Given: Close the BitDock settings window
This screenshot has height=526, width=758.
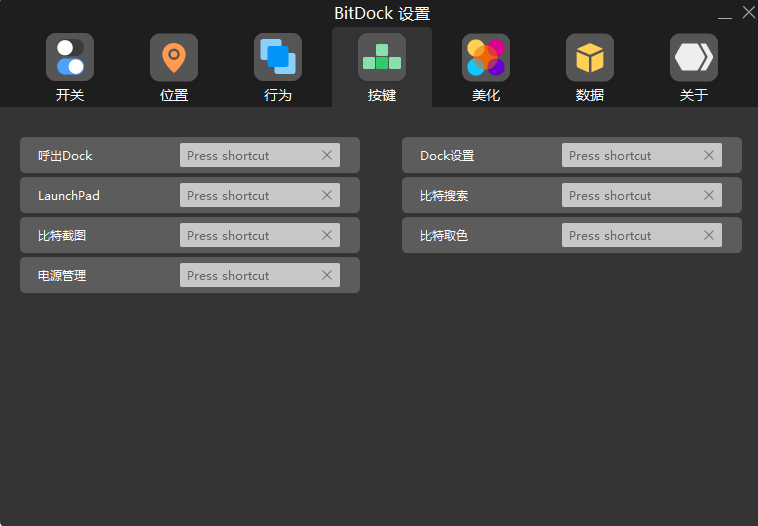Looking at the screenshot, I should tap(749, 13).
